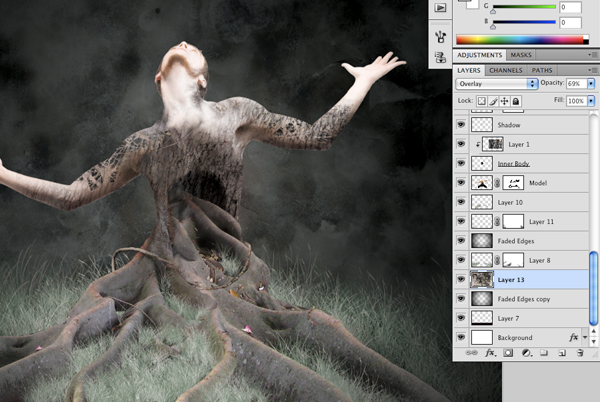Screen dimensions: 600x402
Task: Click the clipping arrow on Layer 1
Action: click(x=478, y=145)
